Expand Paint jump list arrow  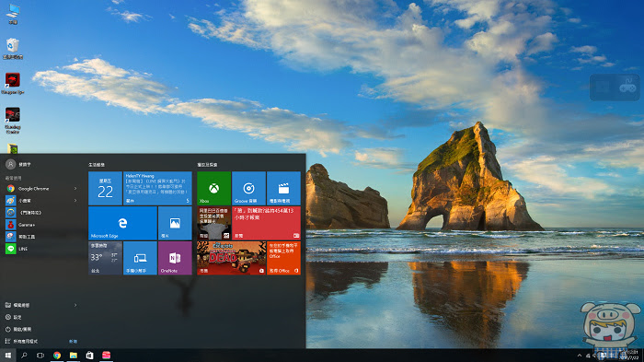75,200
